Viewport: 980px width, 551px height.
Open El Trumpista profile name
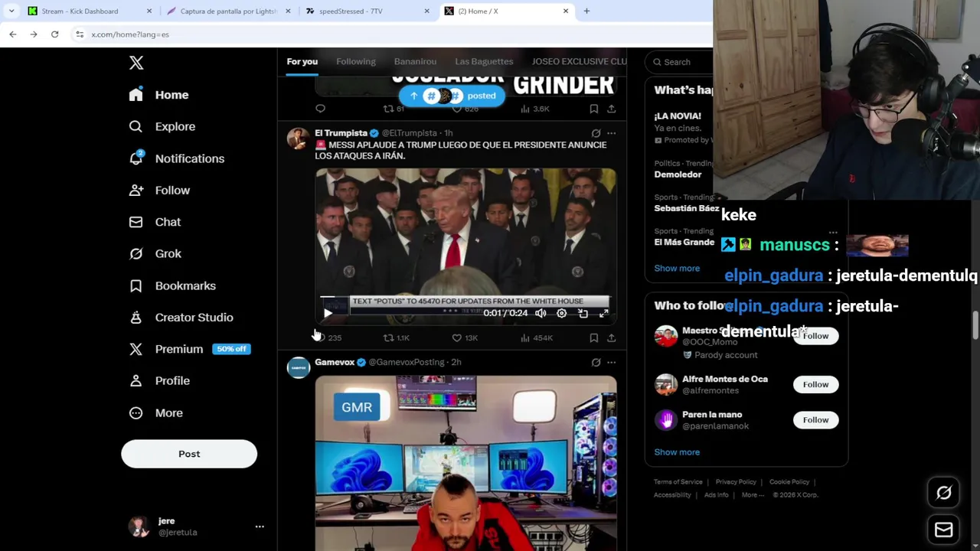[x=341, y=133]
